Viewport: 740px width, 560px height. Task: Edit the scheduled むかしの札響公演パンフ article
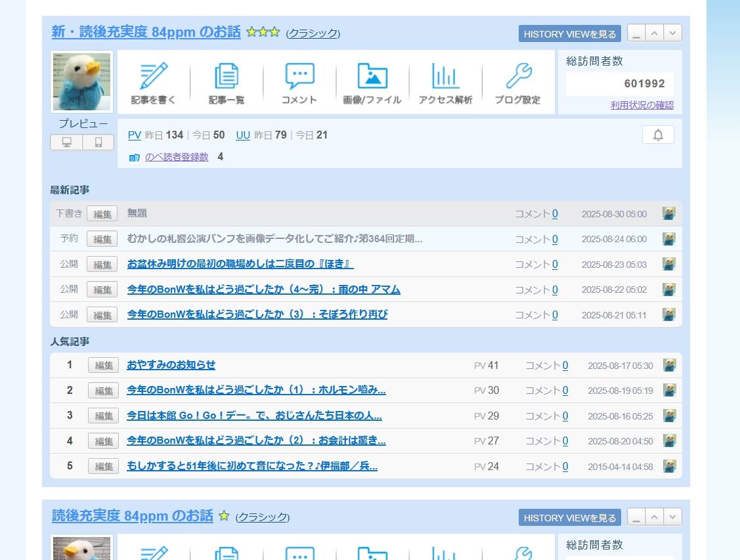point(102,239)
